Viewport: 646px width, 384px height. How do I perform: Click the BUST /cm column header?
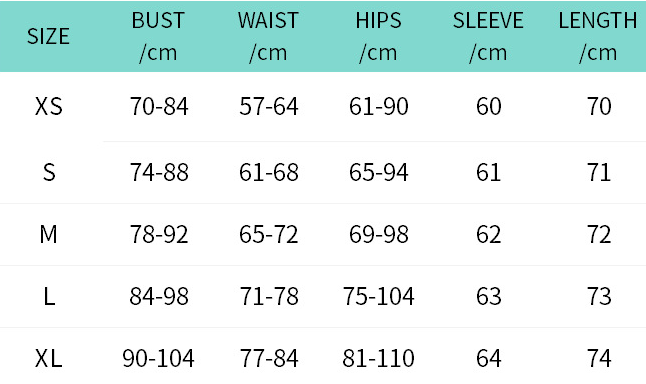click(158, 36)
